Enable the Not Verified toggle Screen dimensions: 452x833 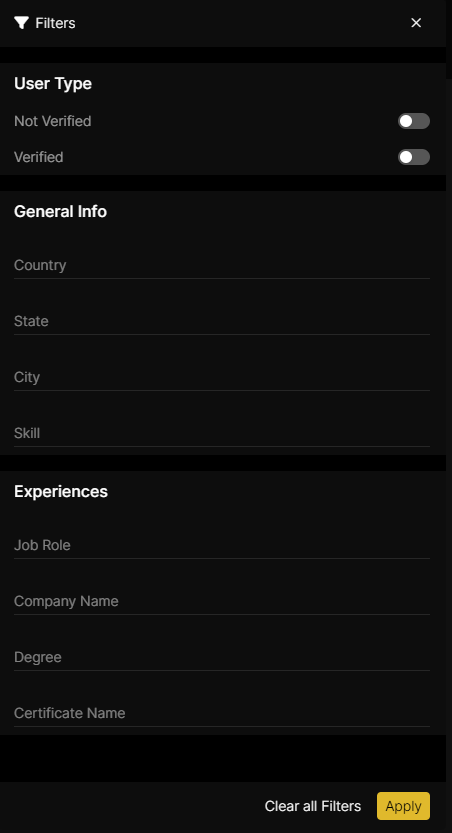pos(414,121)
